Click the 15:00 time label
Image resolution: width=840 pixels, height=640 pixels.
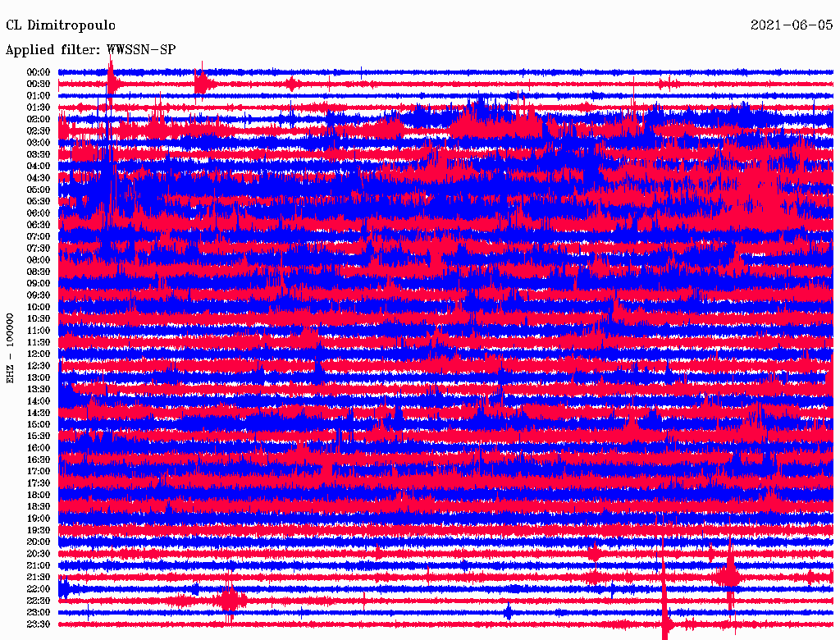(39, 424)
